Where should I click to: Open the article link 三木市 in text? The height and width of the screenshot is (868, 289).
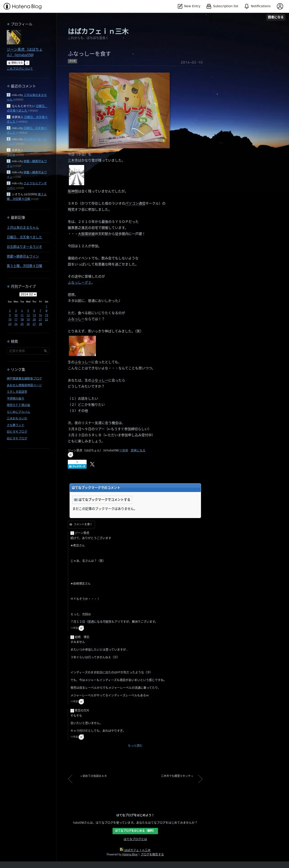tap(73, 160)
